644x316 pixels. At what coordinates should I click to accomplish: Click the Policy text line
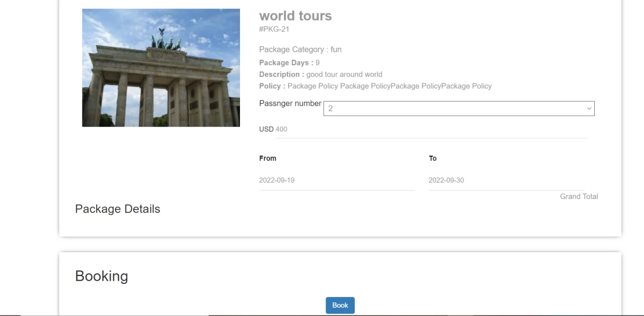(375, 86)
